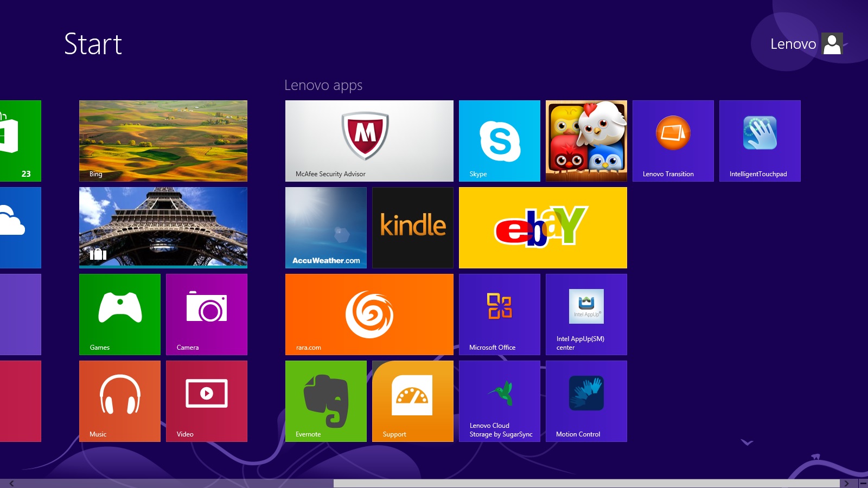868x488 pixels.
Task: Launch the Evernote elephant tile
Action: click(326, 401)
